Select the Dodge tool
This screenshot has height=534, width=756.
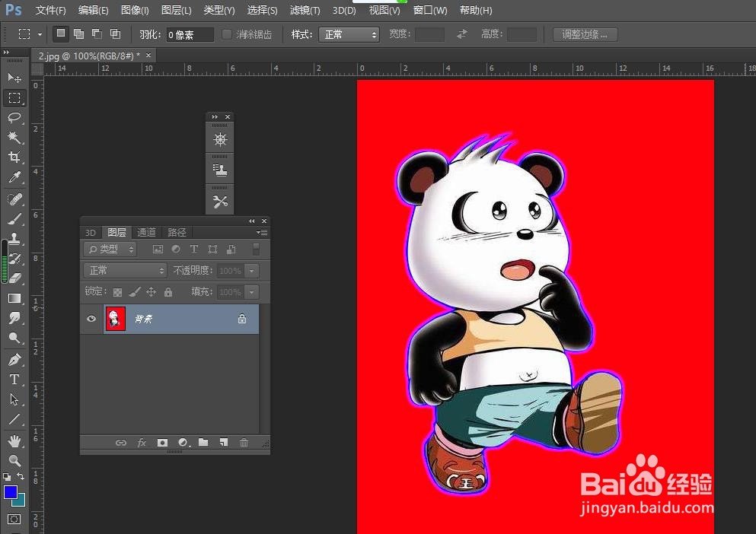(x=14, y=338)
